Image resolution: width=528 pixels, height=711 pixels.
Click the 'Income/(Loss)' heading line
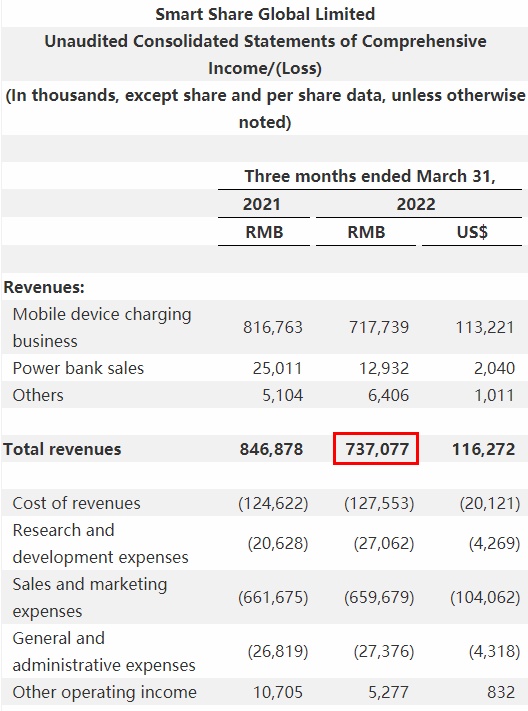click(x=265, y=68)
